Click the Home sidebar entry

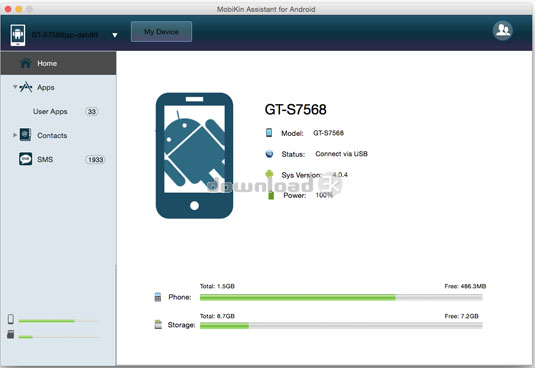point(58,63)
